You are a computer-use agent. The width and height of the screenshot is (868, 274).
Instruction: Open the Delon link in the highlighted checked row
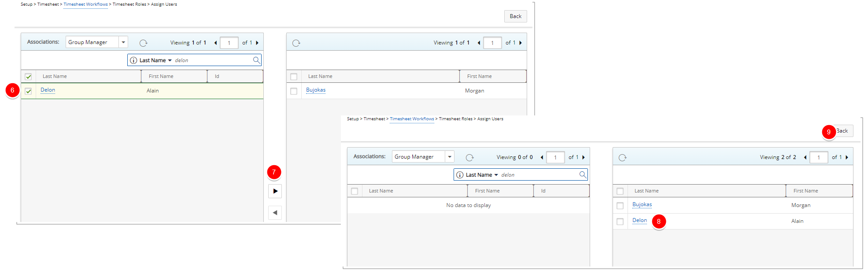(48, 90)
